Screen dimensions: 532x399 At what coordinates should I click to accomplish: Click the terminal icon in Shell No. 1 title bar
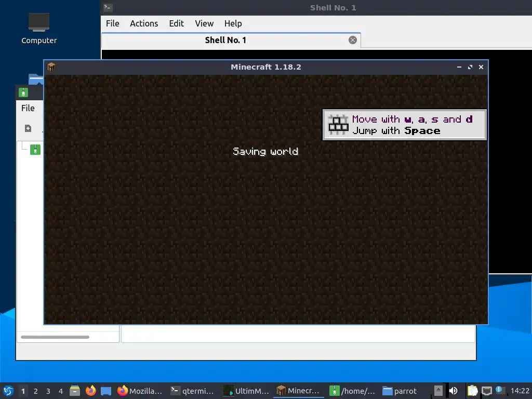pos(108,7)
